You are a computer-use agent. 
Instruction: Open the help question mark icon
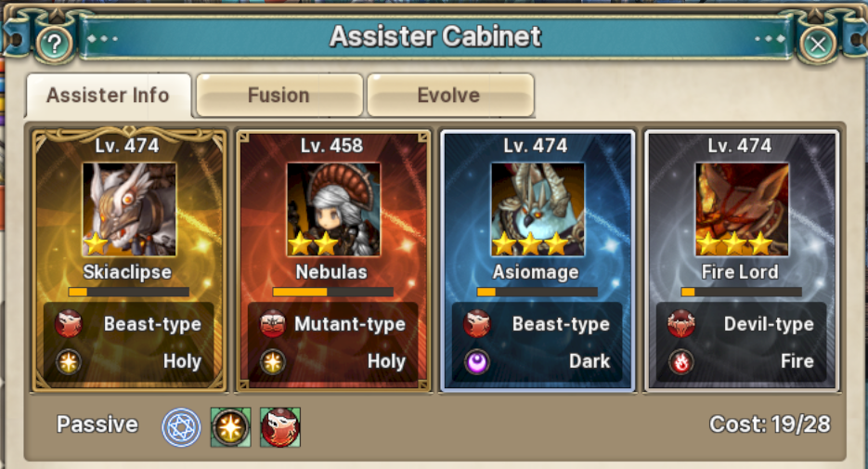[54, 44]
